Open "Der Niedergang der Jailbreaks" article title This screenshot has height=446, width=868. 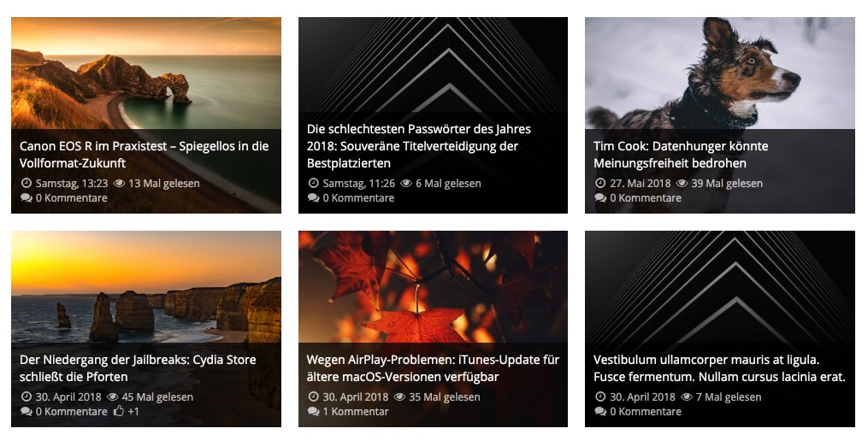[138, 368]
